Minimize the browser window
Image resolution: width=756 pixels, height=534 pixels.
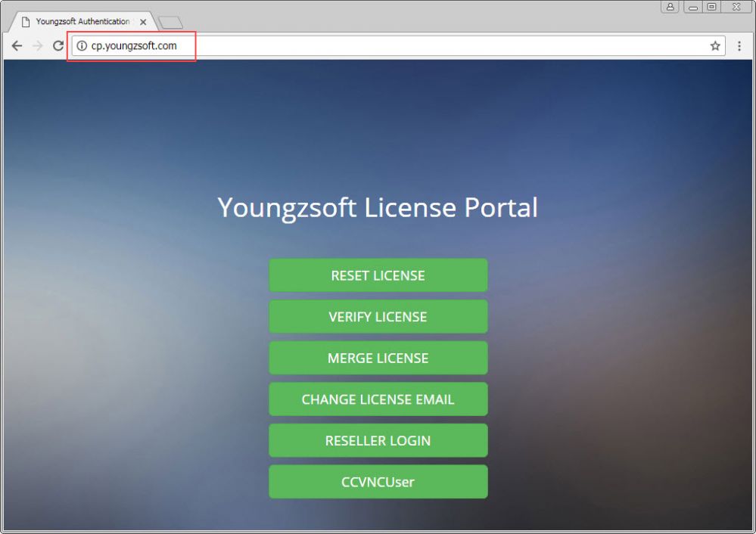click(693, 7)
